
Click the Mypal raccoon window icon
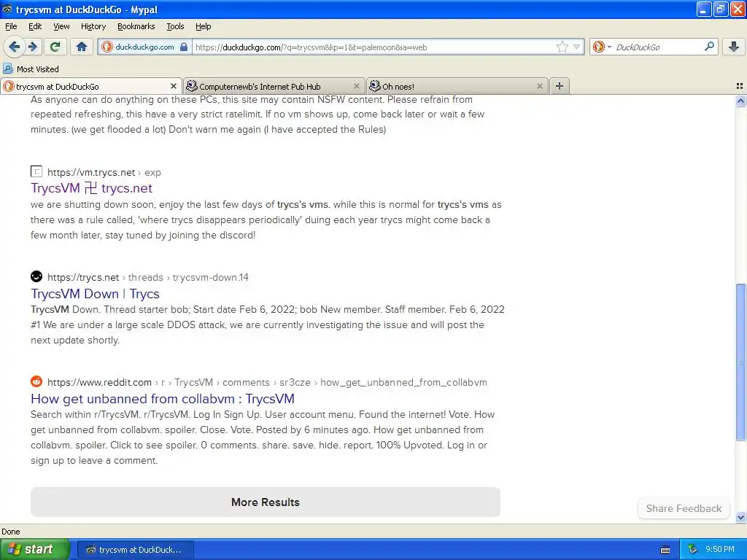pos(7,9)
